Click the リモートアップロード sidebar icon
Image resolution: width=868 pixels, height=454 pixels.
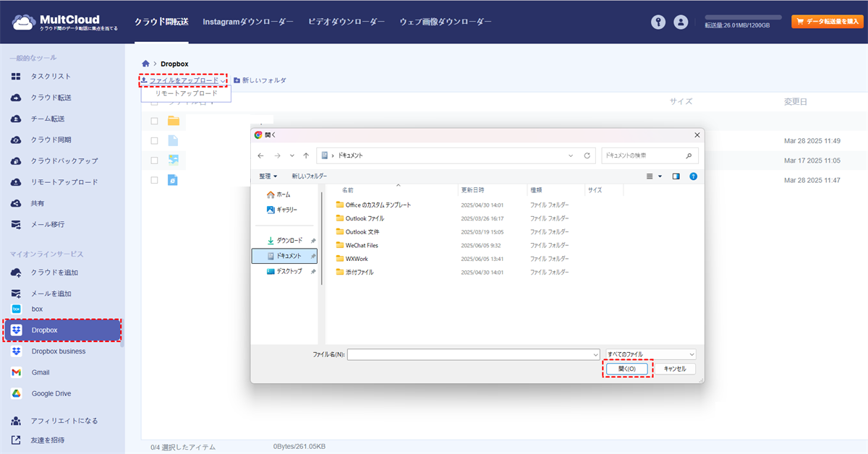point(16,182)
